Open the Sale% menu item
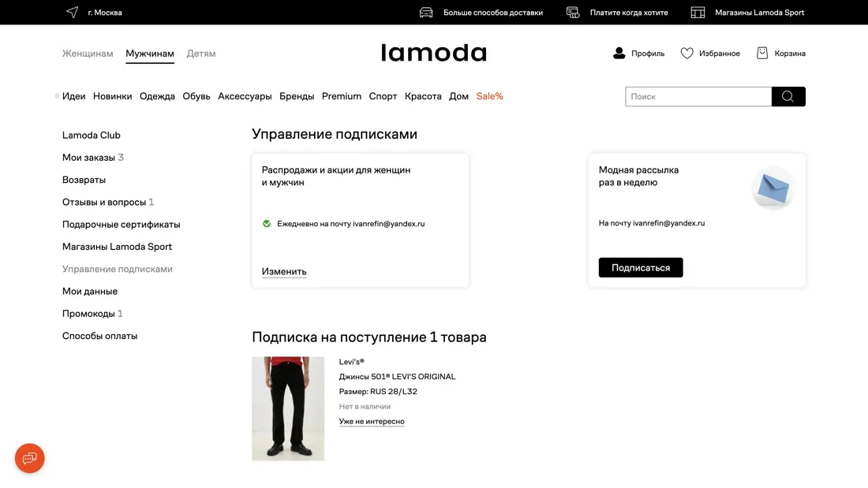This screenshot has height=488, width=868. point(489,96)
